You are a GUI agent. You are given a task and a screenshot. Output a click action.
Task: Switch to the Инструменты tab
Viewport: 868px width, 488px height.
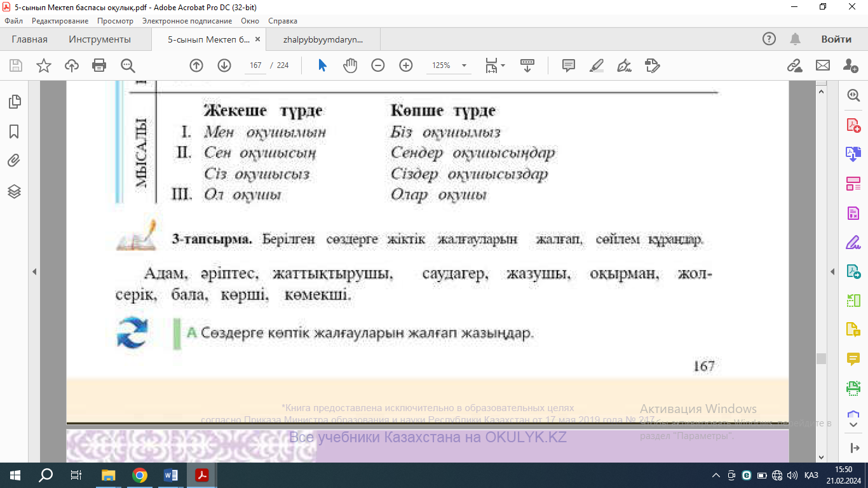tap(100, 39)
